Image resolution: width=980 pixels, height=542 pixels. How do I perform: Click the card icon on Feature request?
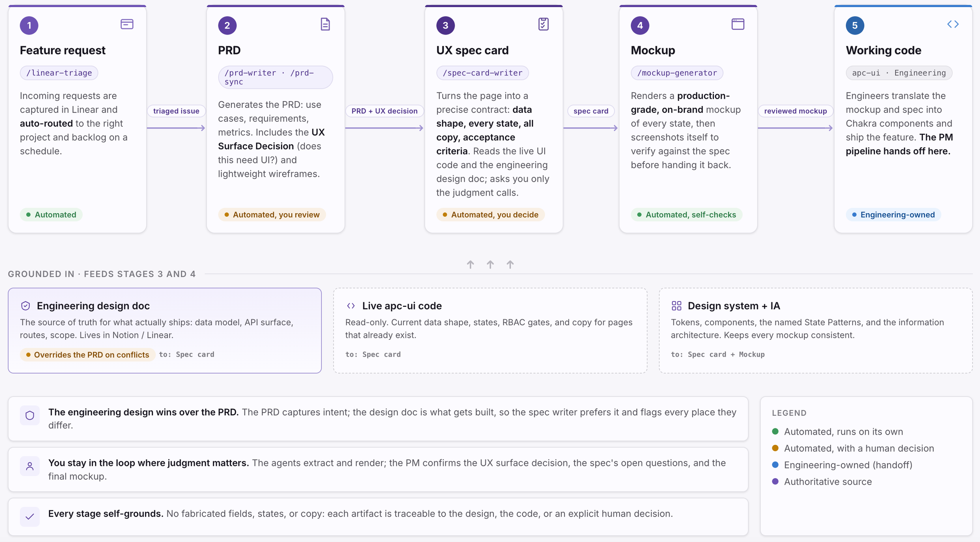[127, 24]
